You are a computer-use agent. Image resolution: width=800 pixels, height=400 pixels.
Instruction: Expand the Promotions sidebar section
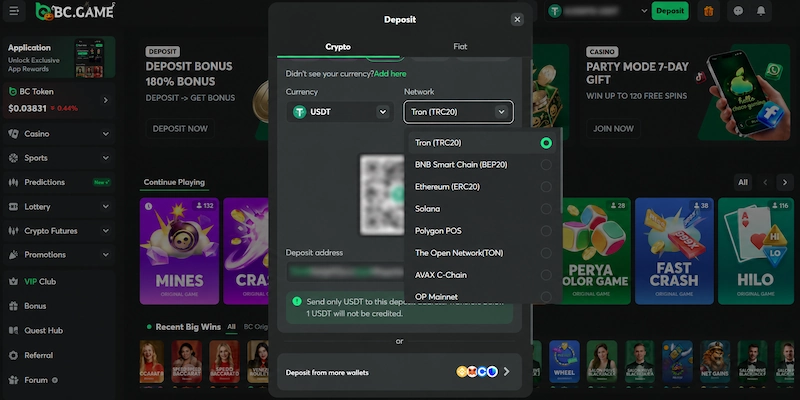click(106, 255)
